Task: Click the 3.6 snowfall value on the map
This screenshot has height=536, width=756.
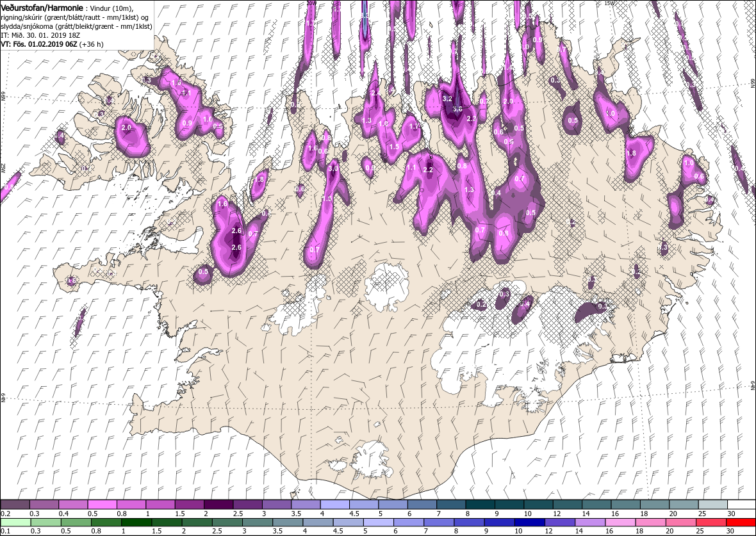Action: tap(457, 109)
